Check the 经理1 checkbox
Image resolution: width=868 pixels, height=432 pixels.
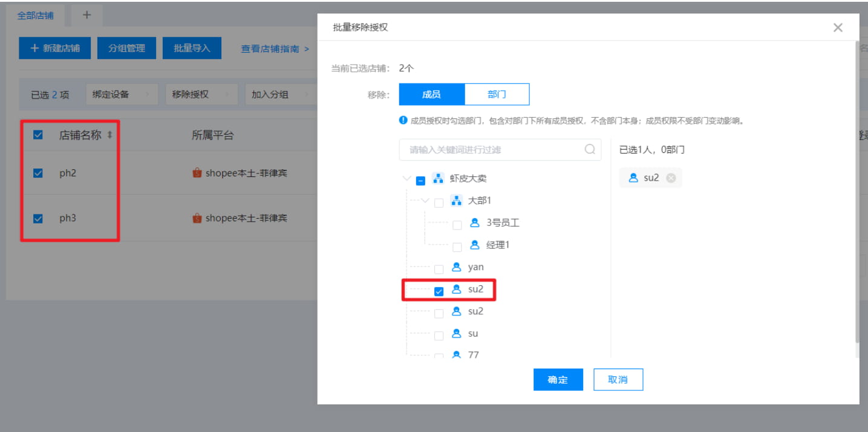(x=457, y=247)
